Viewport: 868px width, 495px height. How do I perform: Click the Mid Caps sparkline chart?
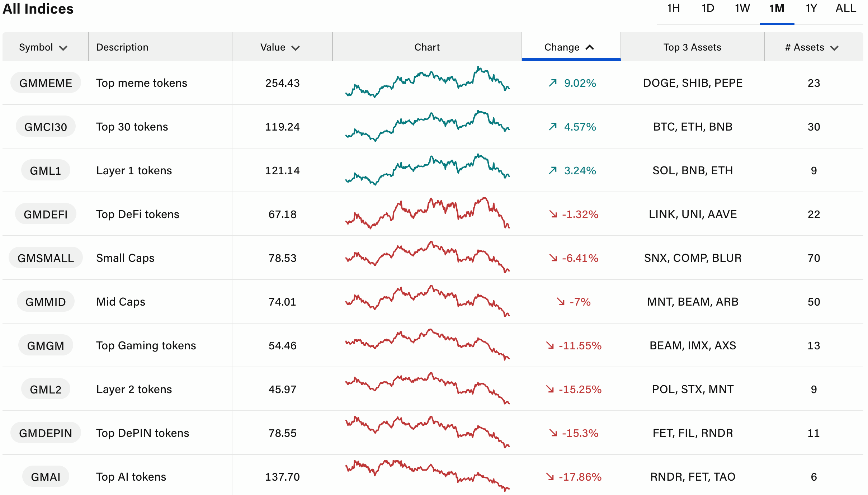[427, 302]
